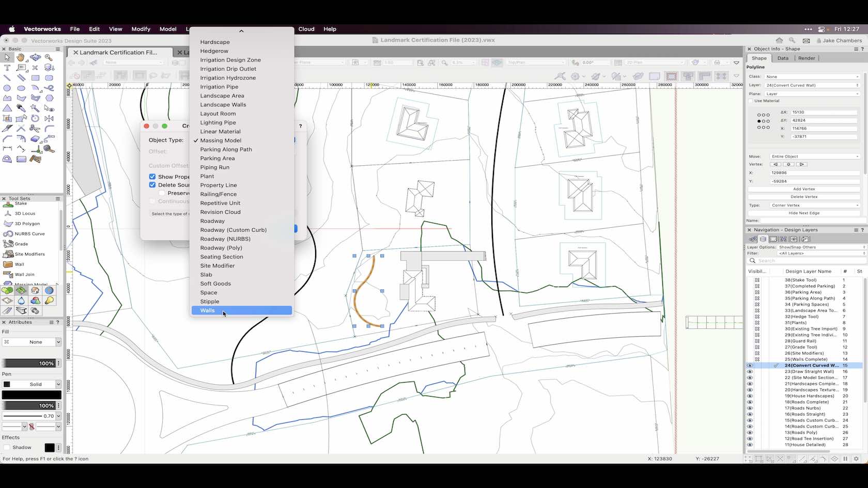This screenshot has height=488, width=868.
Task: Select the Wall Join tool
Action: click(19, 275)
